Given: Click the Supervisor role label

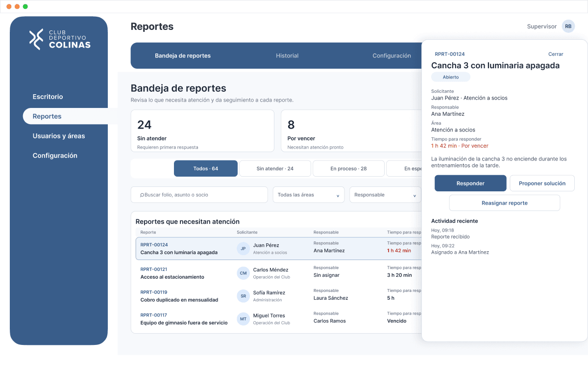Looking at the screenshot, I should pos(542,26).
